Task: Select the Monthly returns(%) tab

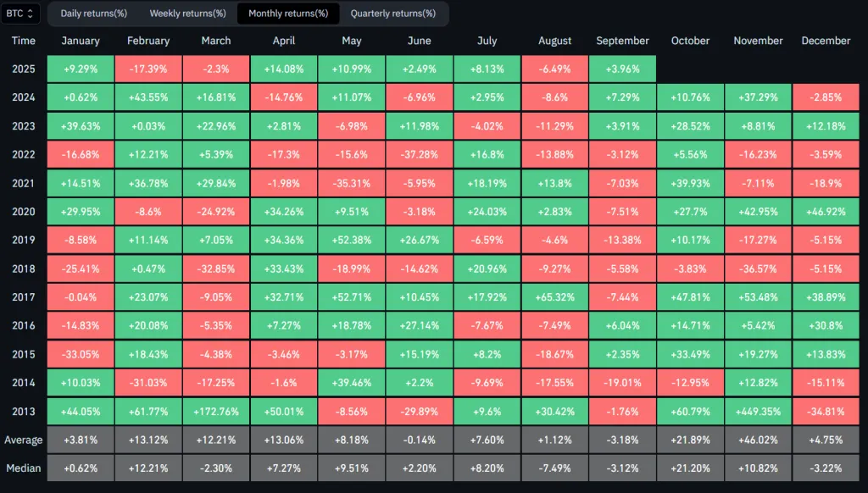Action: point(288,14)
